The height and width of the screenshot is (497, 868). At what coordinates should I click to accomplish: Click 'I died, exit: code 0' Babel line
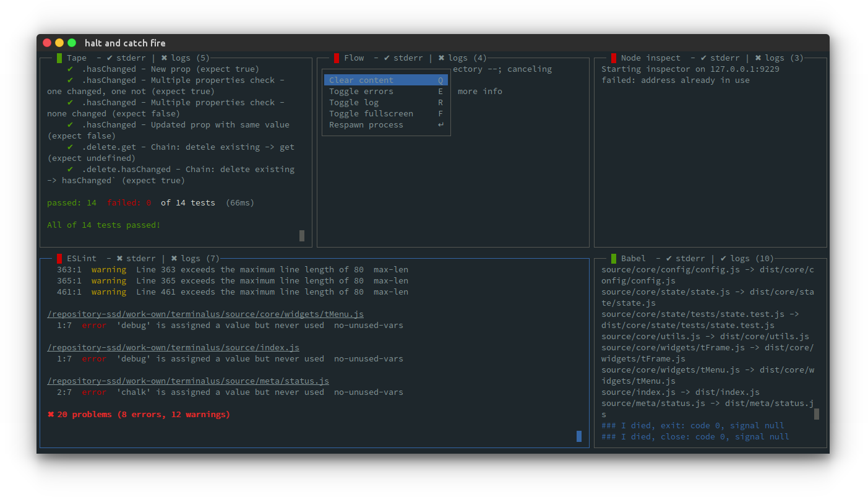pos(693,425)
